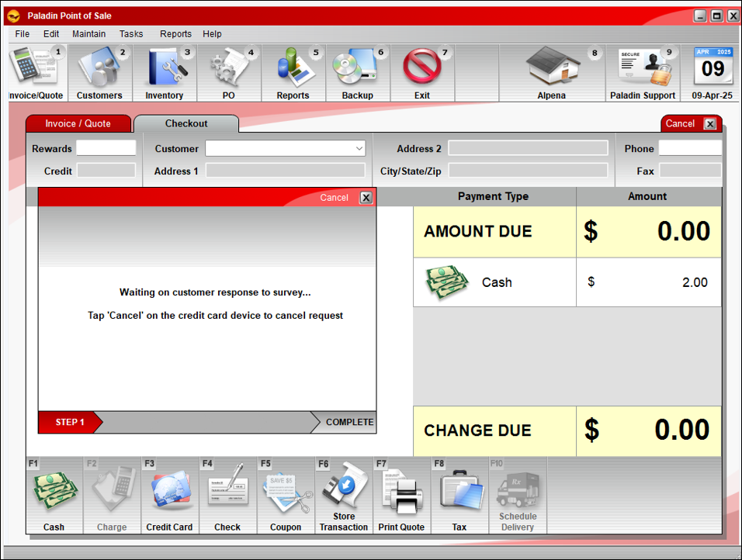Screen dimensions: 742x560
Task: Choose the F2 Charge payment button
Action: [x=112, y=495]
